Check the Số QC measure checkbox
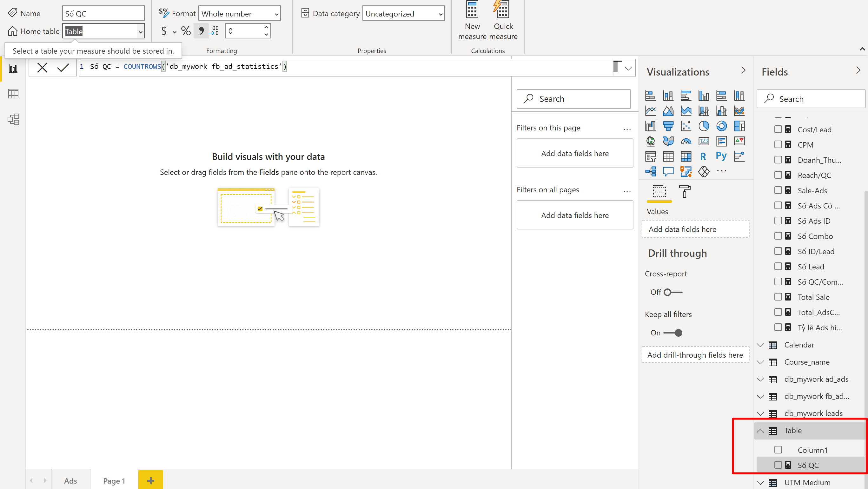This screenshot has width=868, height=489. pos(778,465)
